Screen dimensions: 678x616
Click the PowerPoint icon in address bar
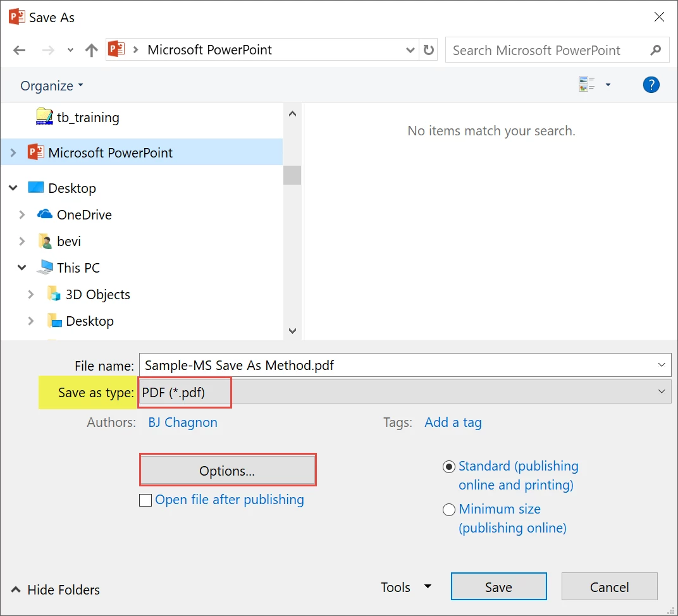pos(116,49)
